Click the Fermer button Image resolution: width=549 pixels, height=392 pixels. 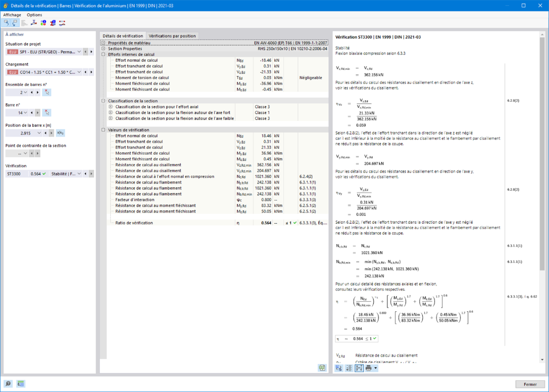click(x=530, y=384)
